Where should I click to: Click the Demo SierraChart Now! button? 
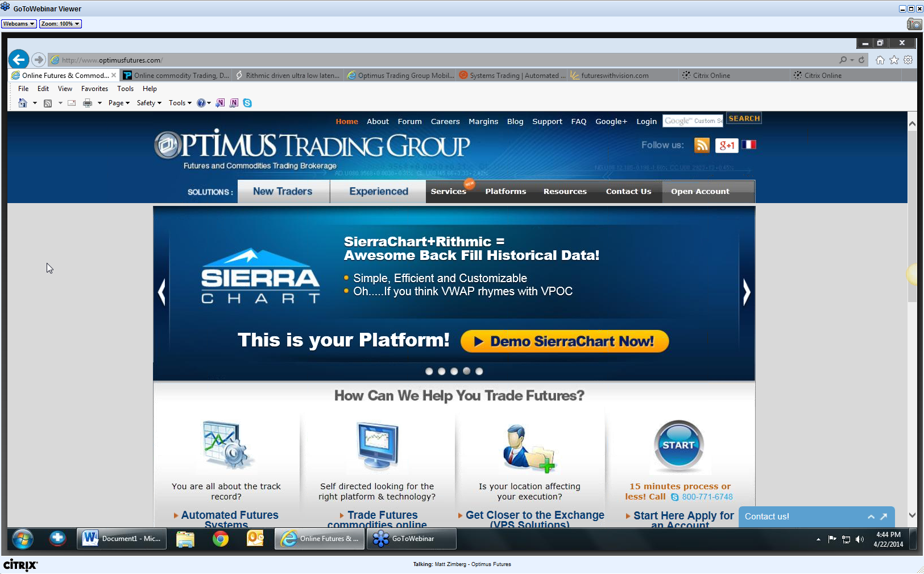coord(565,341)
